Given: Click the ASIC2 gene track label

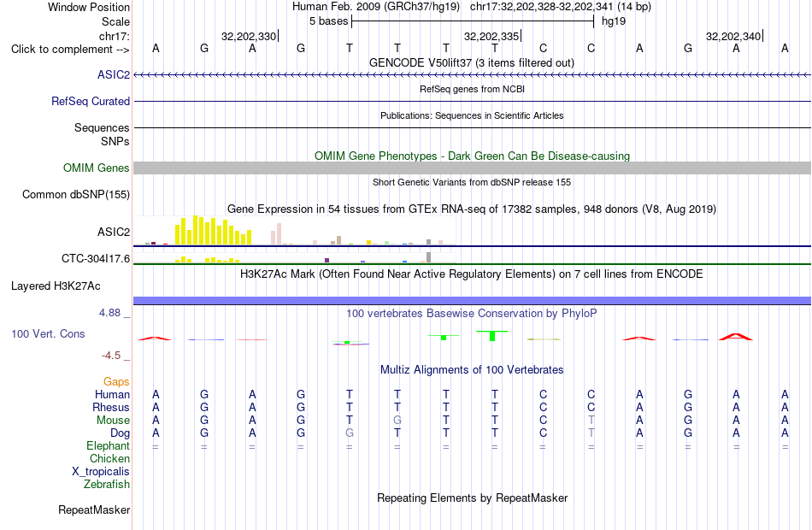Looking at the screenshot, I should (x=114, y=74).
